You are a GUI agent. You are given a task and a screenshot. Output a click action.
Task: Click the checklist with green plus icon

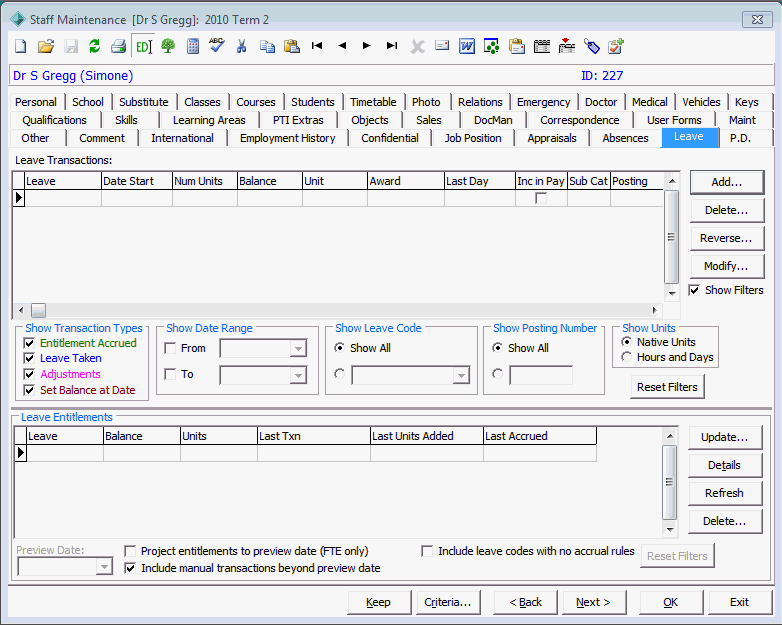click(616, 46)
